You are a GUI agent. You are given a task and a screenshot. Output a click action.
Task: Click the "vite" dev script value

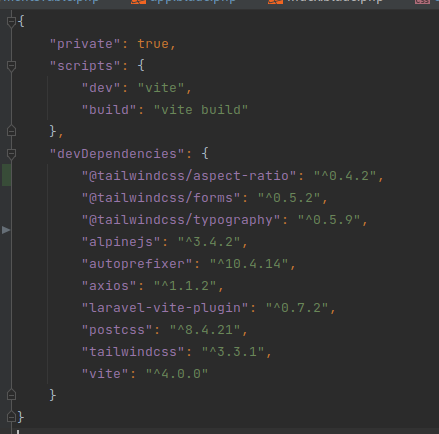(x=161, y=88)
